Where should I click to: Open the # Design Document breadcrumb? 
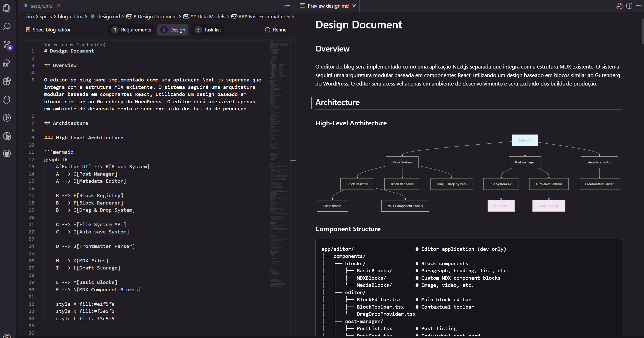[152, 16]
